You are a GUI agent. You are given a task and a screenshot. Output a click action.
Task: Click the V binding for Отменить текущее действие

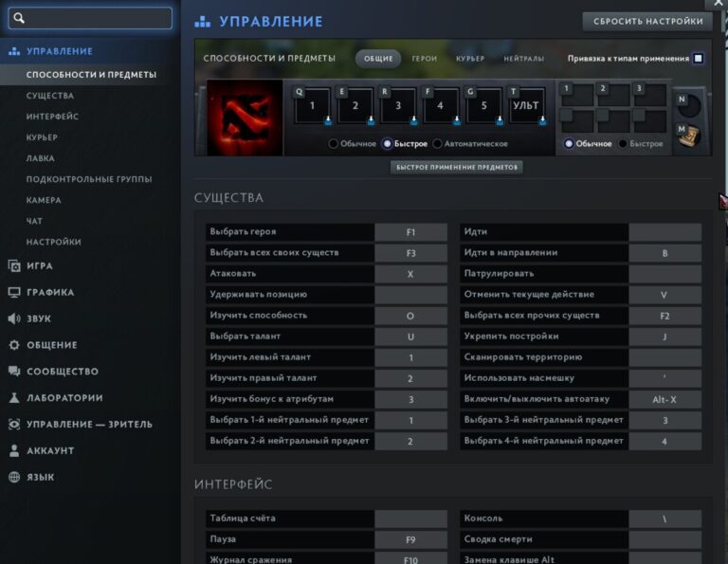(x=664, y=295)
